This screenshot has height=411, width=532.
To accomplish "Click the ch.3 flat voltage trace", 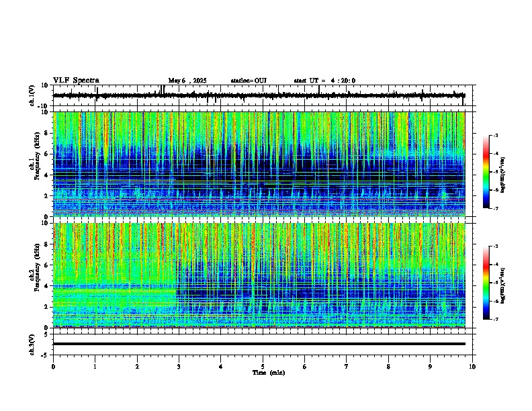I will coord(259,344).
